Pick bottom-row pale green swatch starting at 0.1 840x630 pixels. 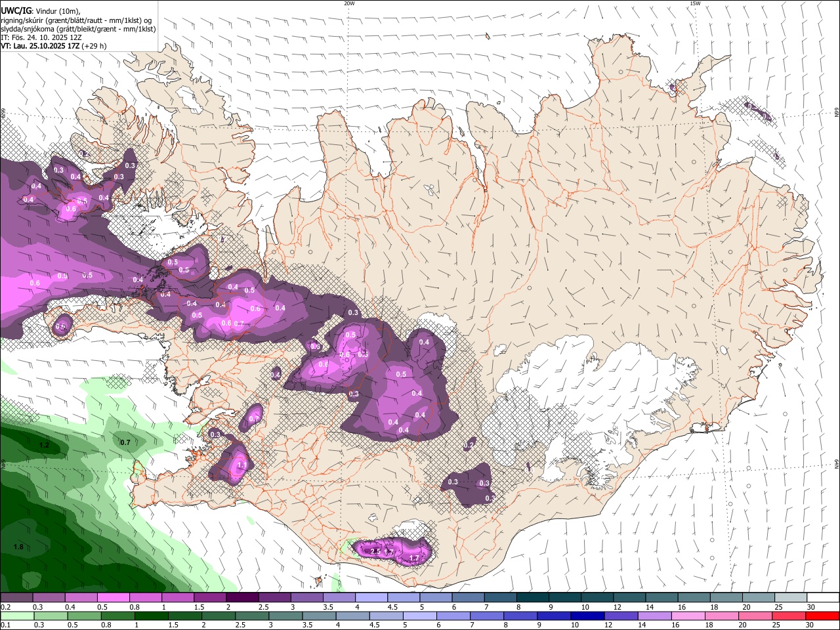[x=17, y=616]
